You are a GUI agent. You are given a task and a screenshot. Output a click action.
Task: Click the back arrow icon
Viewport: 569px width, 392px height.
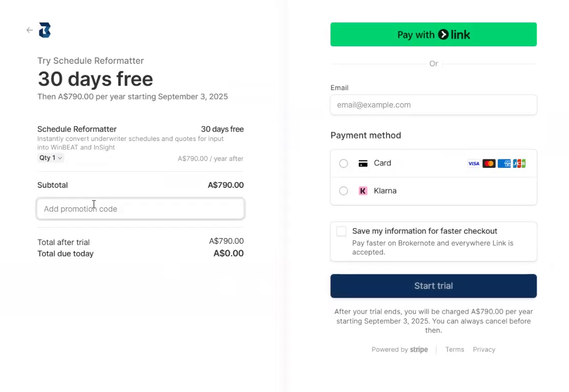pos(29,30)
